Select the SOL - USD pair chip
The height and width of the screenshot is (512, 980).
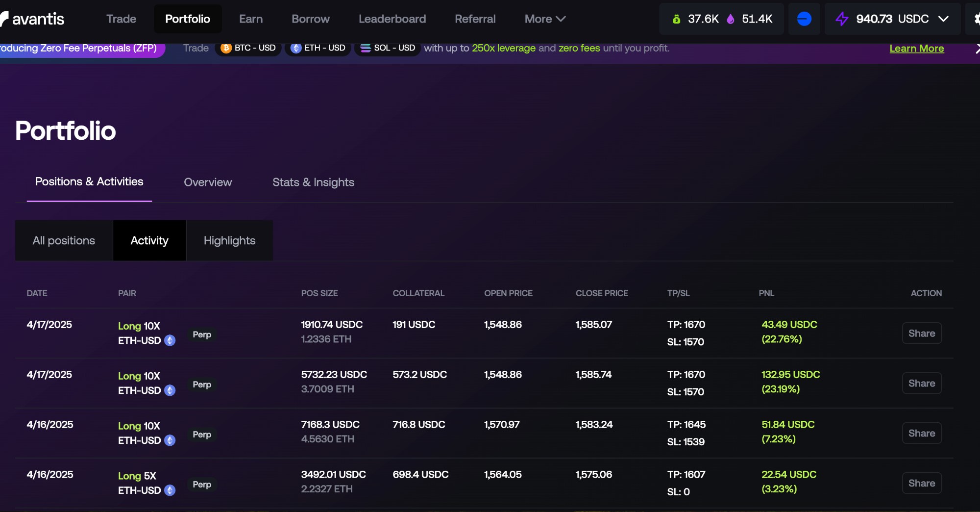(388, 48)
